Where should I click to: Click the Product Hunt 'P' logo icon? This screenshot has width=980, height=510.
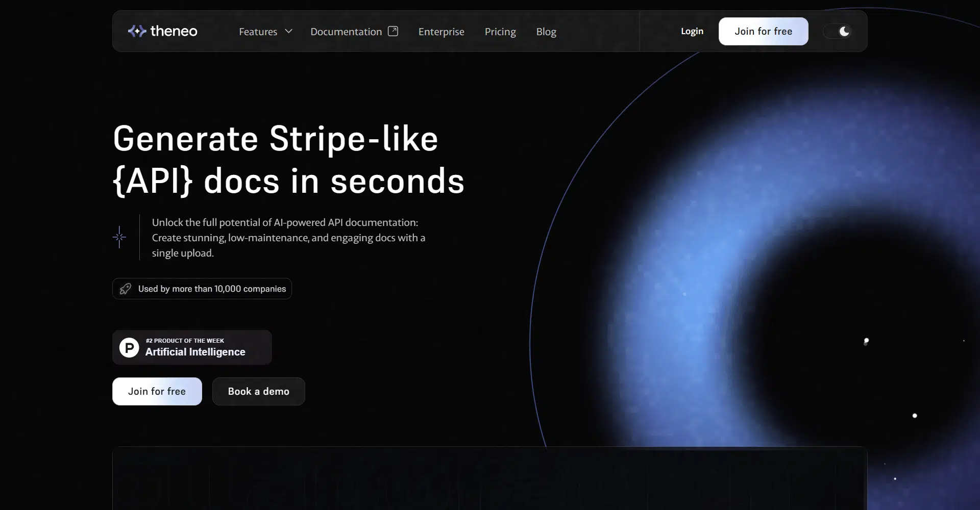pos(129,347)
